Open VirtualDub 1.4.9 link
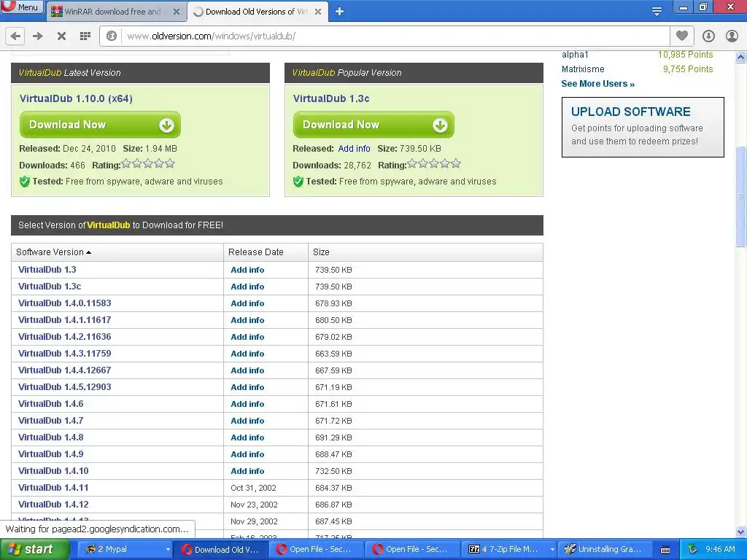Viewport: 747px width, 560px height. pyautogui.click(x=50, y=454)
